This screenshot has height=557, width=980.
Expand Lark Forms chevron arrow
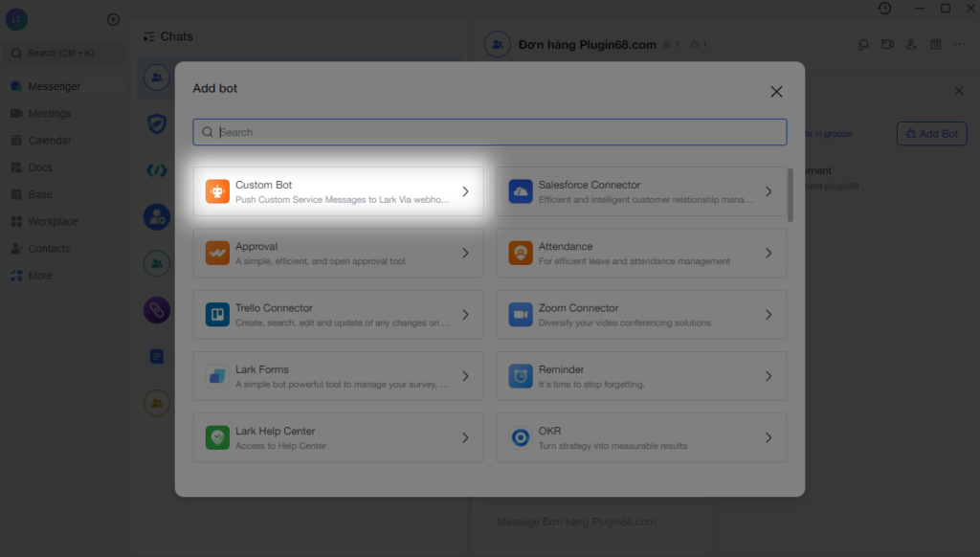[466, 376]
